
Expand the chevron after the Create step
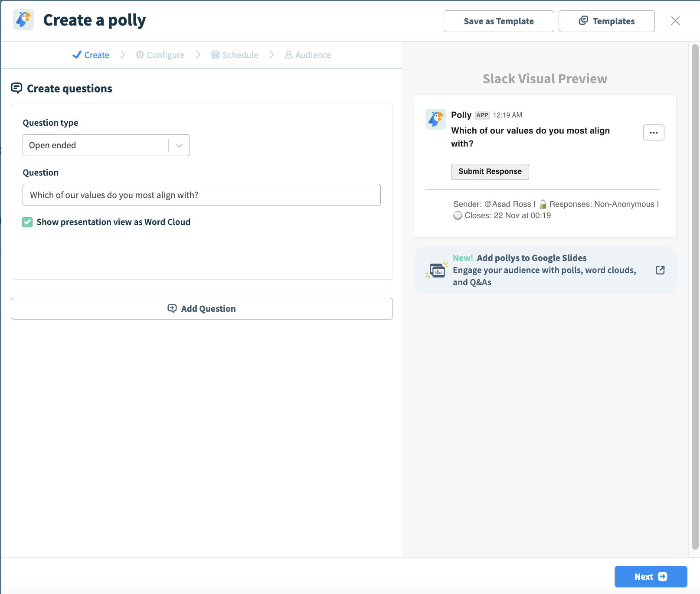coord(123,55)
